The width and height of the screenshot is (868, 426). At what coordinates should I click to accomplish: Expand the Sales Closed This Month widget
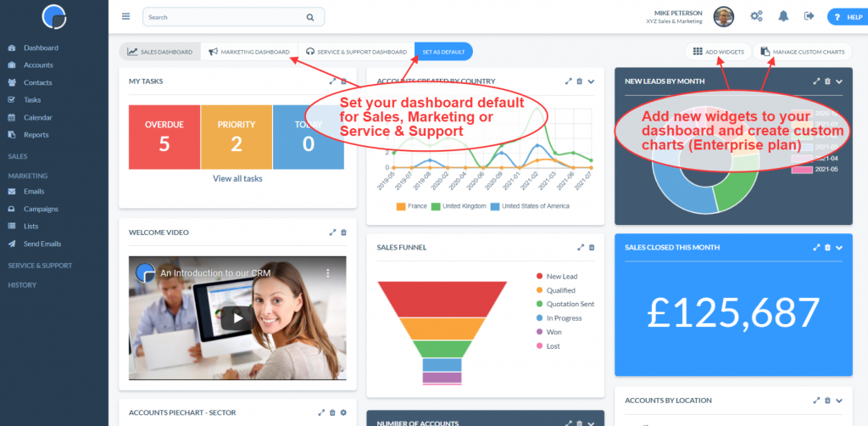click(816, 248)
